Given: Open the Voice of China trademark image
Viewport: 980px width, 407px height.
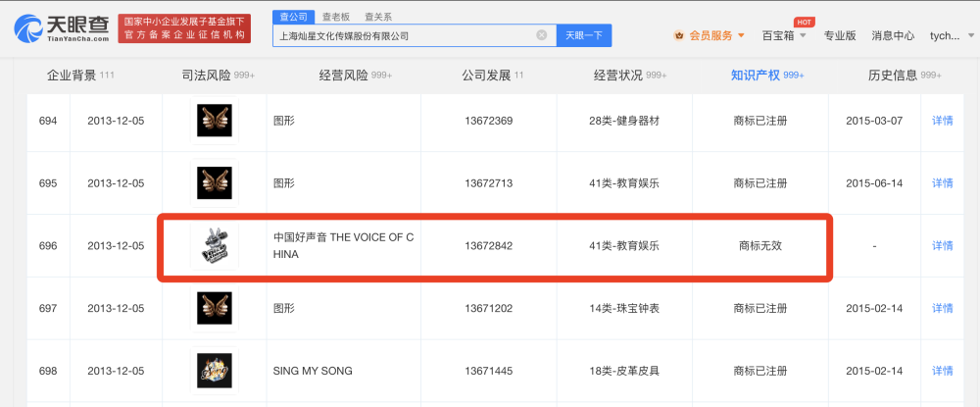Looking at the screenshot, I should 215,246.
